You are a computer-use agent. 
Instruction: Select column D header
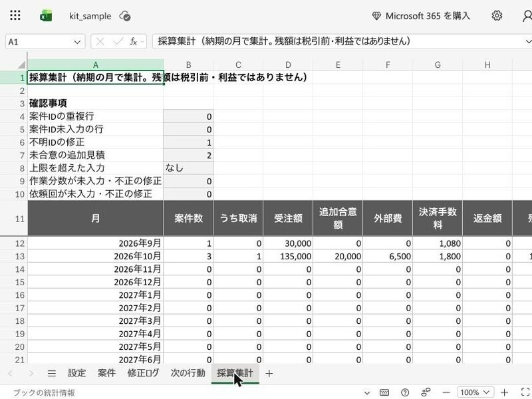click(288, 65)
